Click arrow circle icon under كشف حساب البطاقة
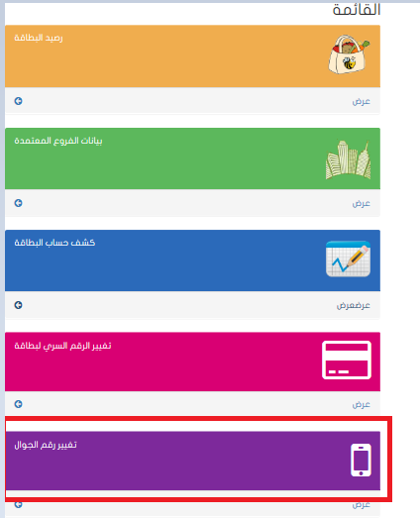The height and width of the screenshot is (518, 420). coord(18,305)
